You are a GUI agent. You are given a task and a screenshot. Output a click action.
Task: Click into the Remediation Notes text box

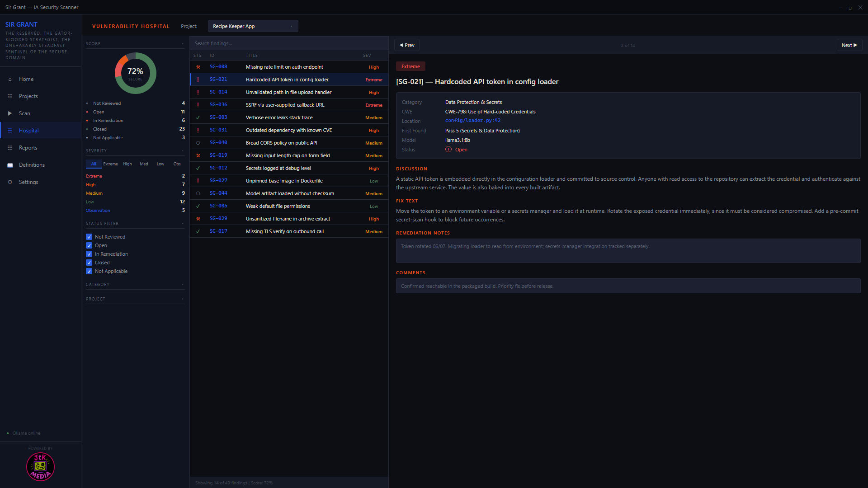[x=628, y=251]
